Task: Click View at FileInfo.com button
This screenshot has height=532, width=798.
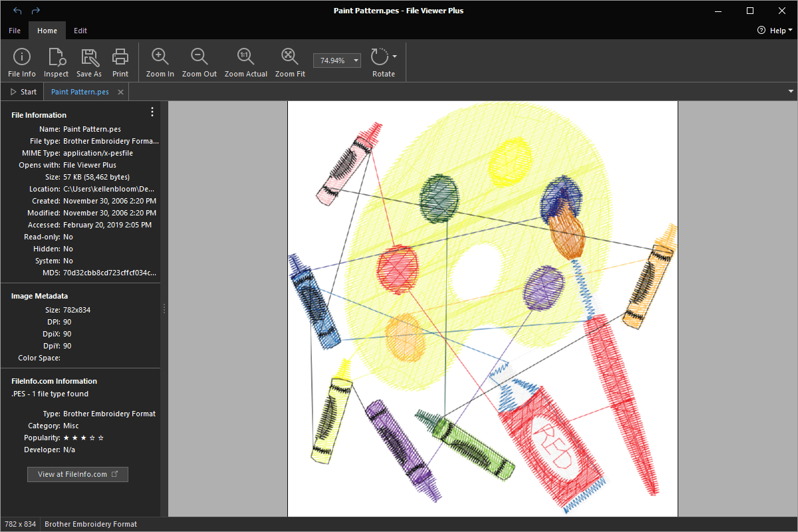Action: (x=77, y=474)
